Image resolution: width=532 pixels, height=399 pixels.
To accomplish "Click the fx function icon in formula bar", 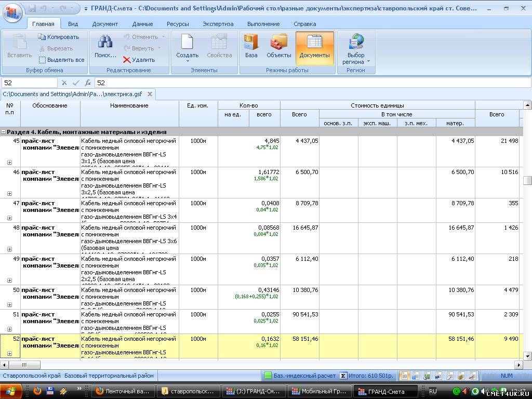I will click(x=88, y=83).
